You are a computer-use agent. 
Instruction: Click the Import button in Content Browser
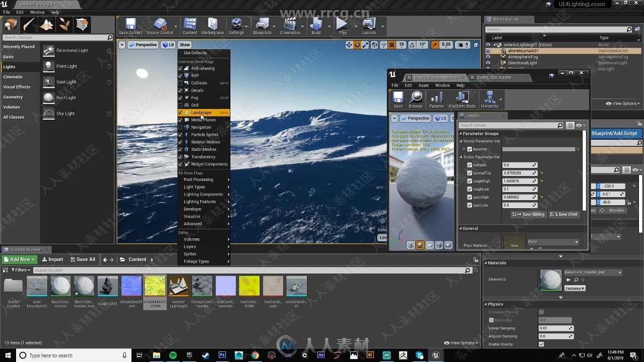[x=52, y=259]
